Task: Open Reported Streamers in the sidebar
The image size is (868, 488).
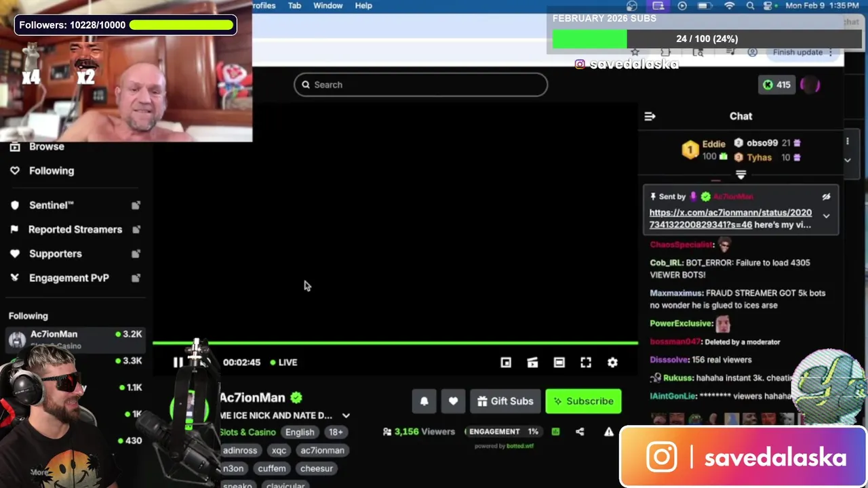Action: tap(75, 230)
